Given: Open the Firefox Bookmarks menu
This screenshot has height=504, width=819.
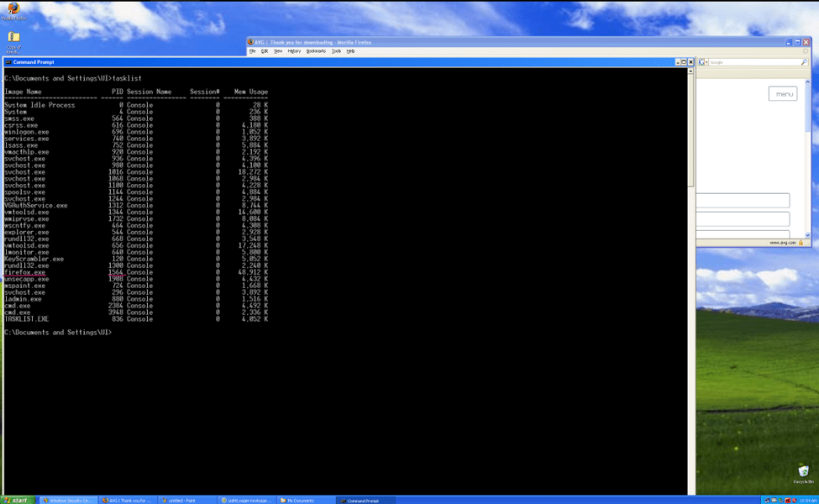Looking at the screenshot, I should (x=316, y=51).
